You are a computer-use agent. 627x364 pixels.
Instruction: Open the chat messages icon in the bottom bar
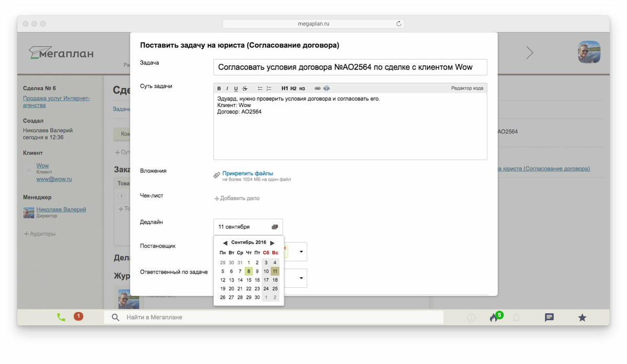coord(549,317)
